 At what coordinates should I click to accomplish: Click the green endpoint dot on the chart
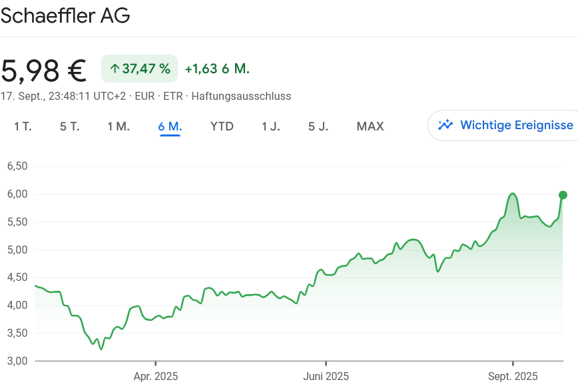point(563,195)
